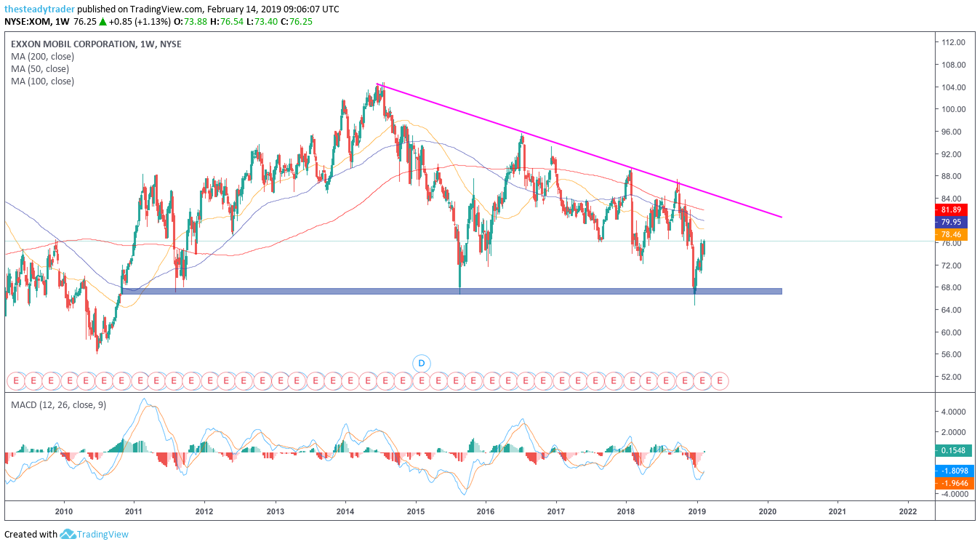Click the 88.00 price axis label
Viewport: 980px width, 547px height.
coord(952,176)
